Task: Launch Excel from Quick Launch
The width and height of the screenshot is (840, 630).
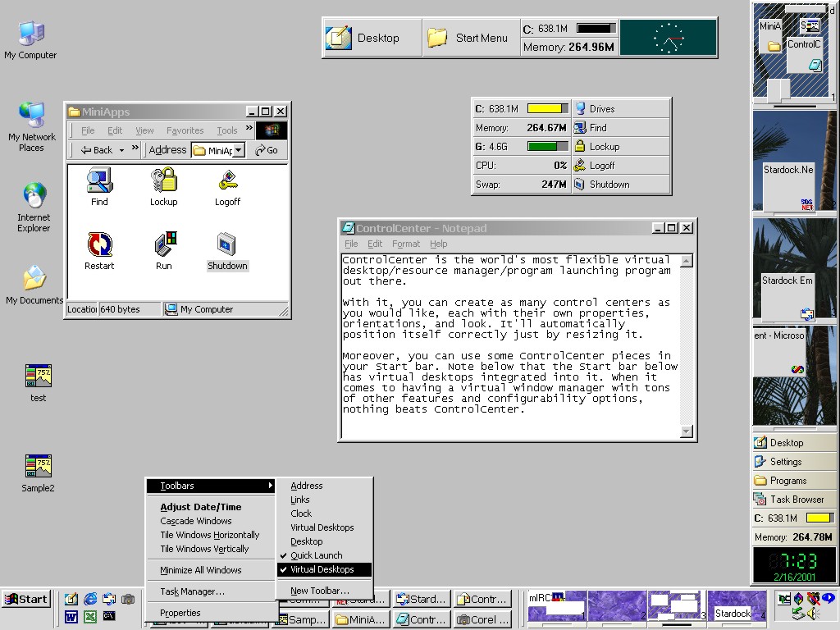Action: [90, 617]
